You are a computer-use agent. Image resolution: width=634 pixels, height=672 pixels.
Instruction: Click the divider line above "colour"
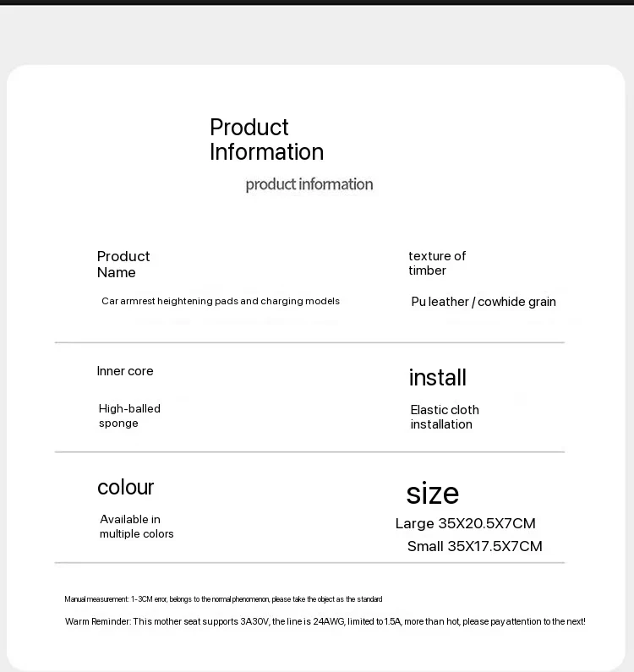309,452
